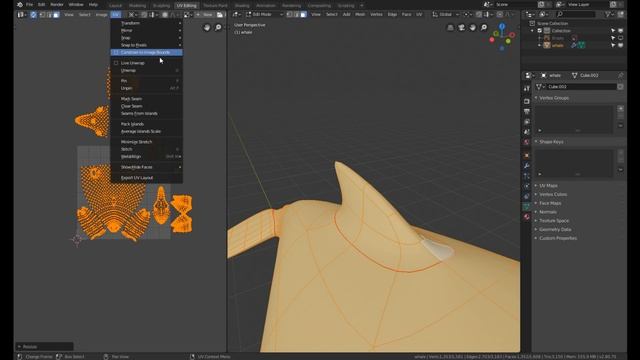Switch to the UV Editing workspace tab
The image size is (640, 360).
pos(187,6)
